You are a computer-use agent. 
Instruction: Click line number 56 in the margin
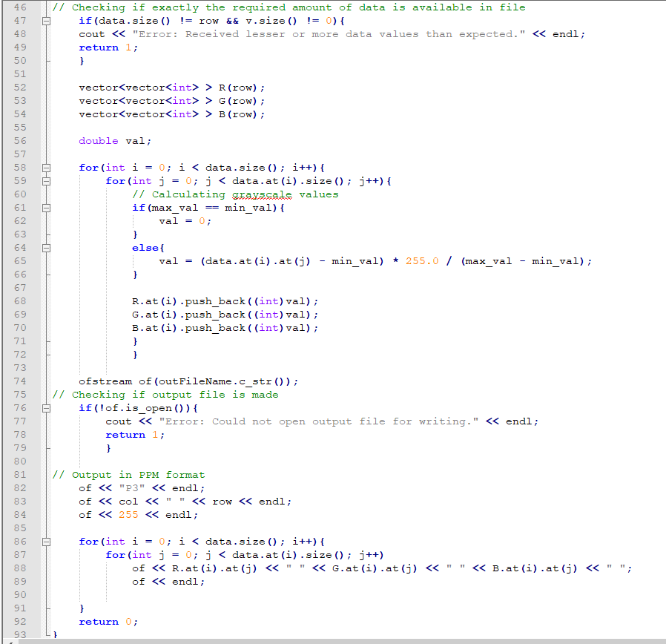[x=20, y=140]
